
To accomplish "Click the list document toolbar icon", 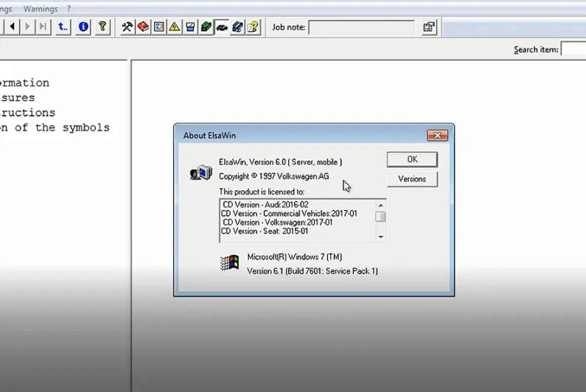I will pyautogui.click(x=159, y=27).
